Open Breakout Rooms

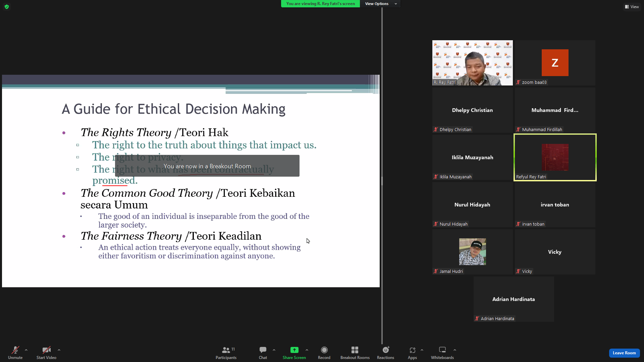[x=355, y=353]
